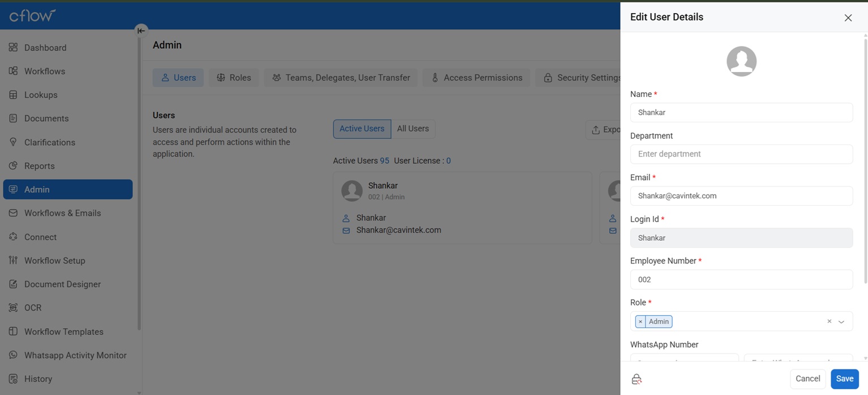Viewport: 868px width, 395px height.
Task: Clear all roles with the X icon
Action: [x=829, y=321]
